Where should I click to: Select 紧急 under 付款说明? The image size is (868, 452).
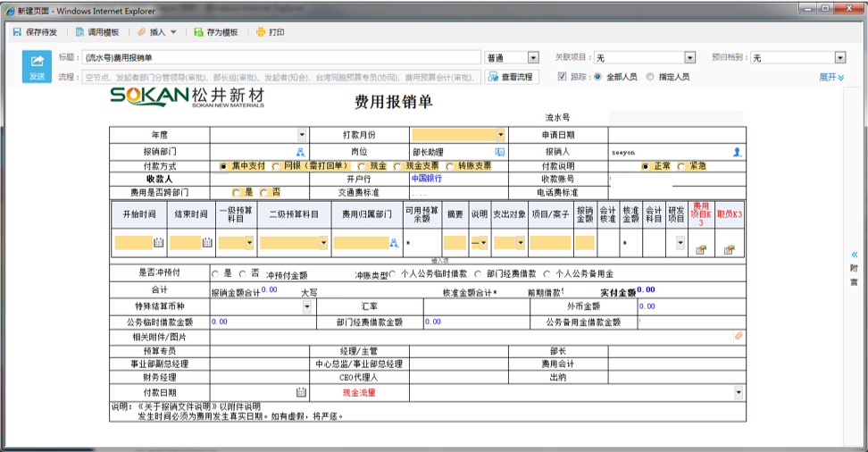(680, 166)
